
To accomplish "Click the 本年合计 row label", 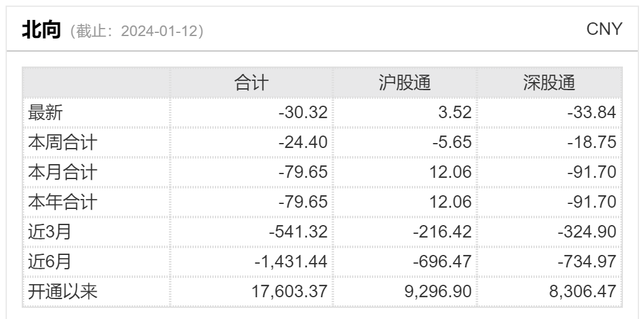I will 63,202.
